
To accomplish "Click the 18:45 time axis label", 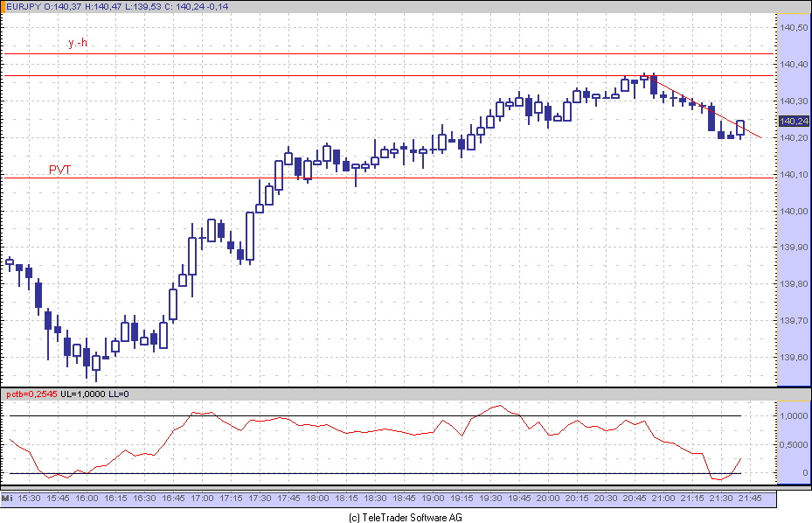I will click(x=404, y=499).
